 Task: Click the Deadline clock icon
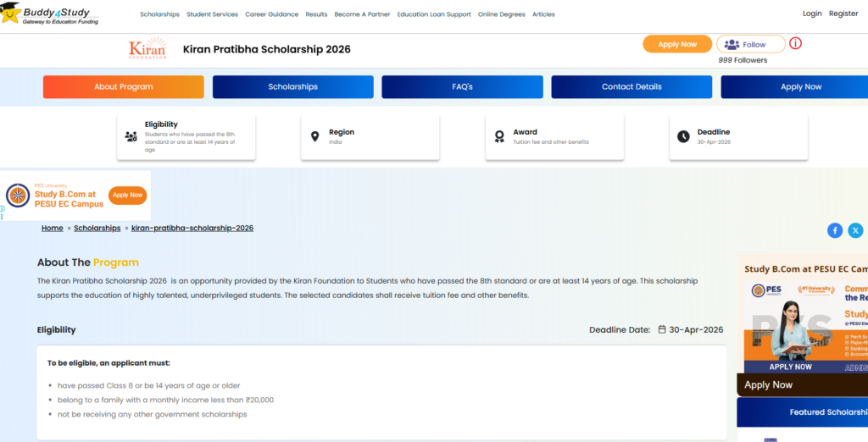[683, 136]
